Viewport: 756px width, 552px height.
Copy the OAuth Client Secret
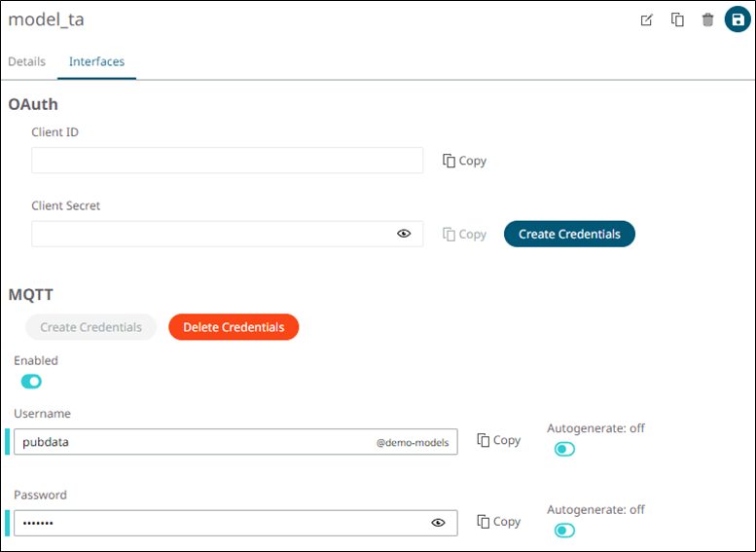(464, 234)
